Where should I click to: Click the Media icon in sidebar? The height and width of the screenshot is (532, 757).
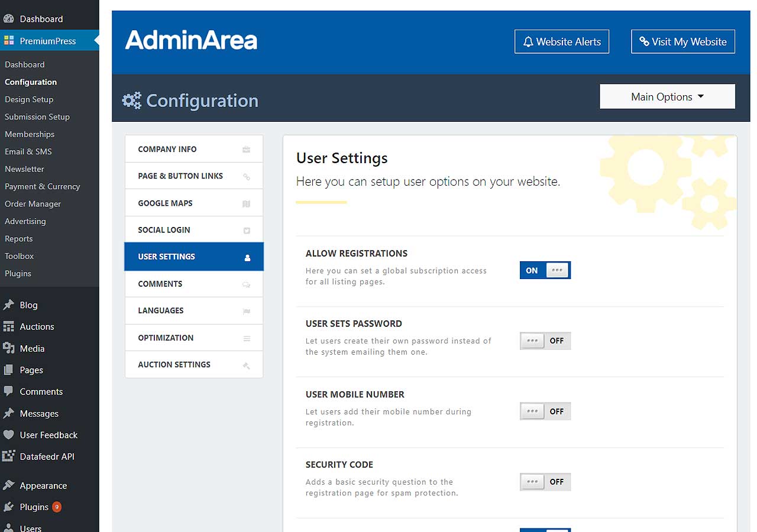point(8,348)
